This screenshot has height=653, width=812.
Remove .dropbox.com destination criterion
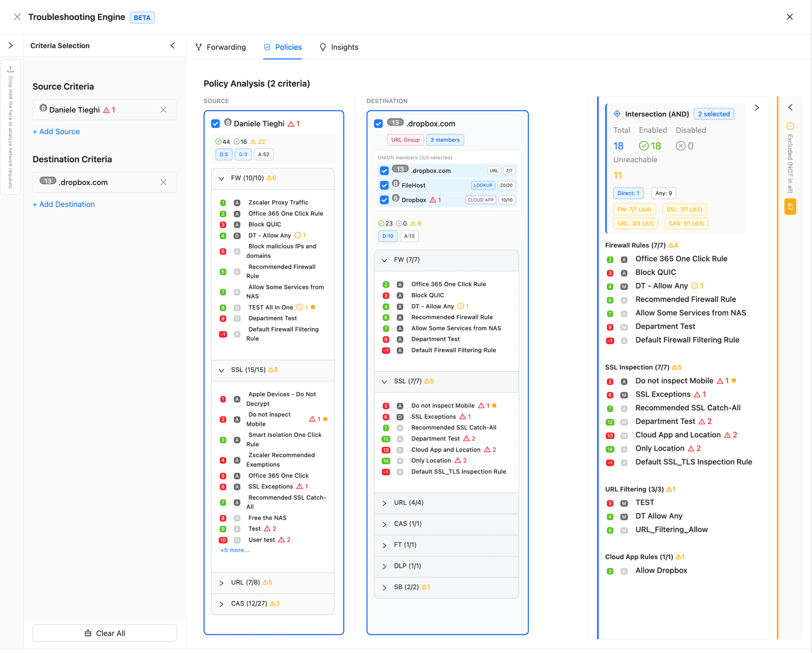pos(163,182)
